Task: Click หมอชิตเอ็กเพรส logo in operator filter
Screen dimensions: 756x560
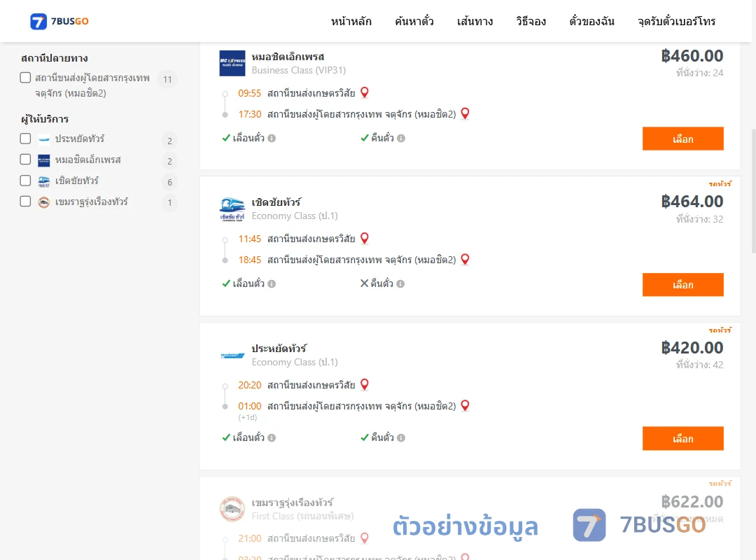Action: [44, 160]
